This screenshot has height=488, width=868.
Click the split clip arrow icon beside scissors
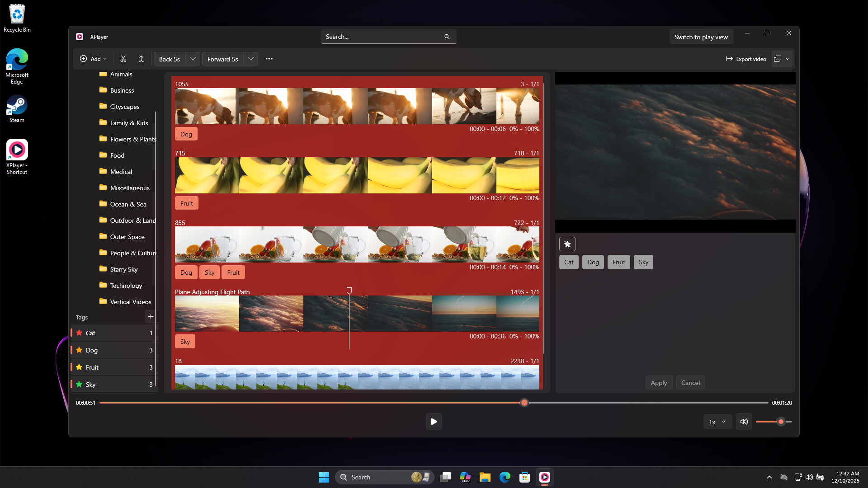coord(141,59)
